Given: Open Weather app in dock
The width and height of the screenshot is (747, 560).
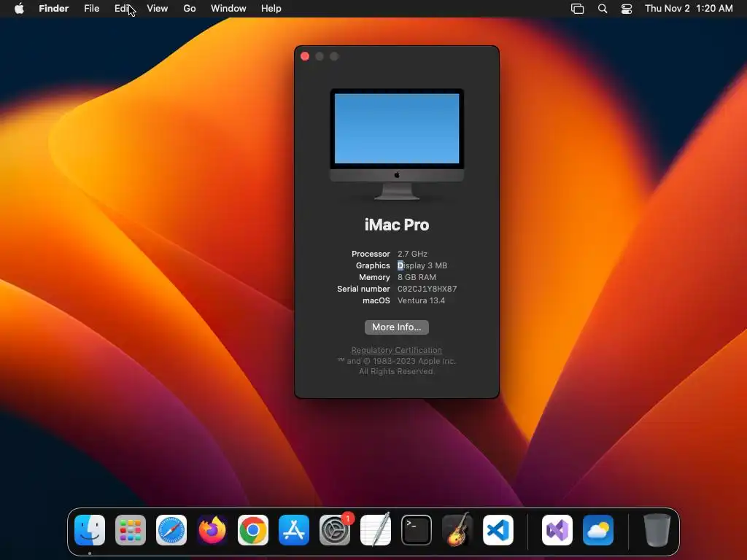Looking at the screenshot, I should [598, 530].
